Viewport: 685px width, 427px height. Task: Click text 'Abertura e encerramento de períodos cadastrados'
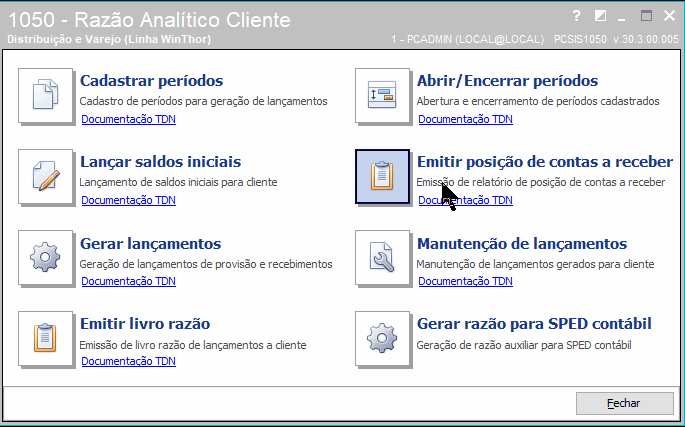coord(538,101)
